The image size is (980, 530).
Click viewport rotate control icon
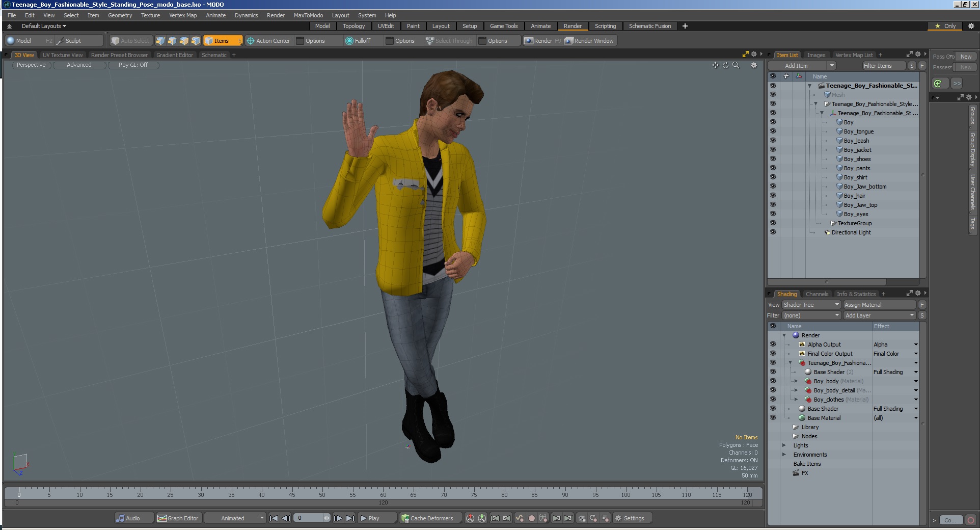(725, 65)
